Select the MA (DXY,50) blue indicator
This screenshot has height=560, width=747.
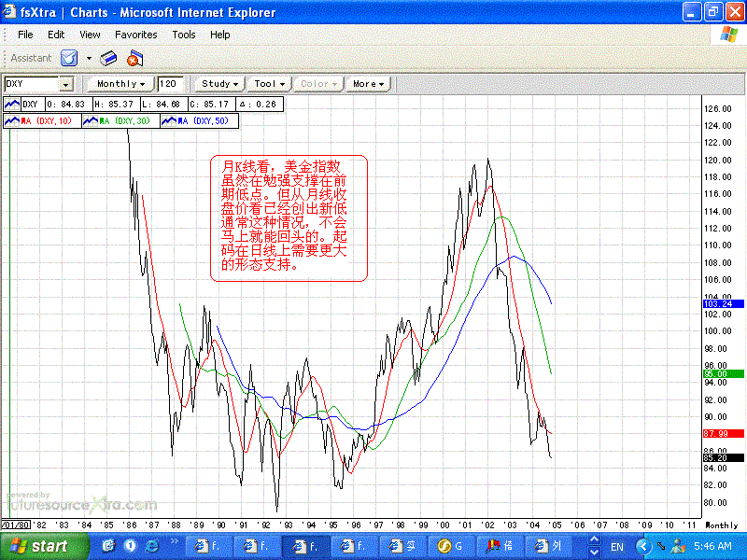199,121
